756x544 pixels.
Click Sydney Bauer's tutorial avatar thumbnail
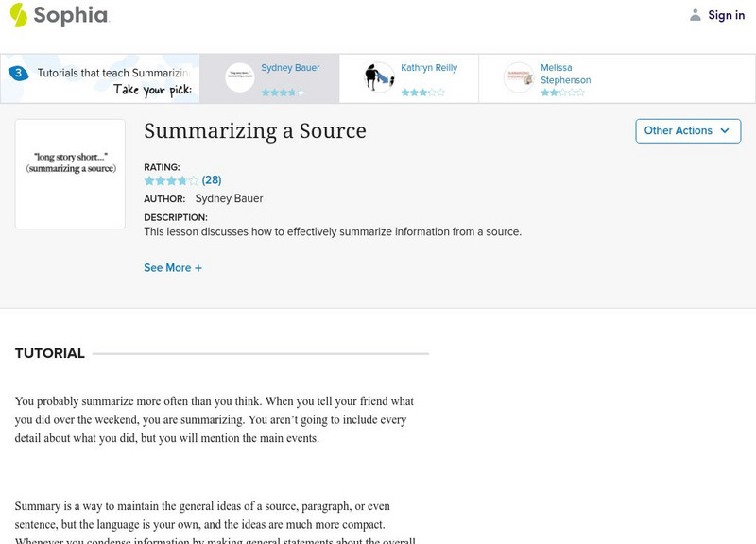coord(240,77)
